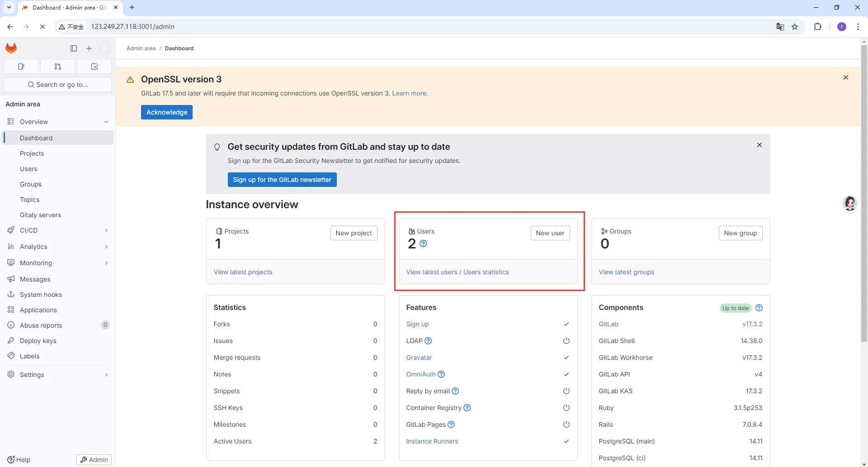The width and height of the screenshot is (868, 467).
Task: Click the Search or go to field
Action: tap(58, 85)
